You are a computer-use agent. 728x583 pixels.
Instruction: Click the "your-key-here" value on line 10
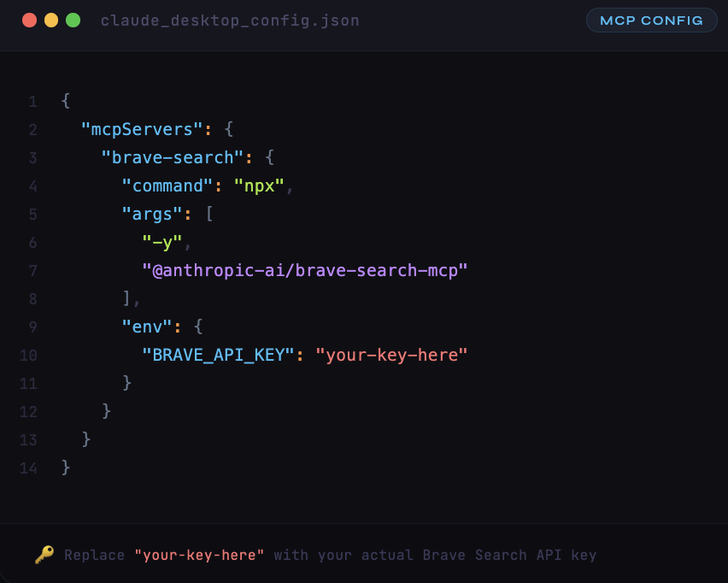[x=392, y=355]
